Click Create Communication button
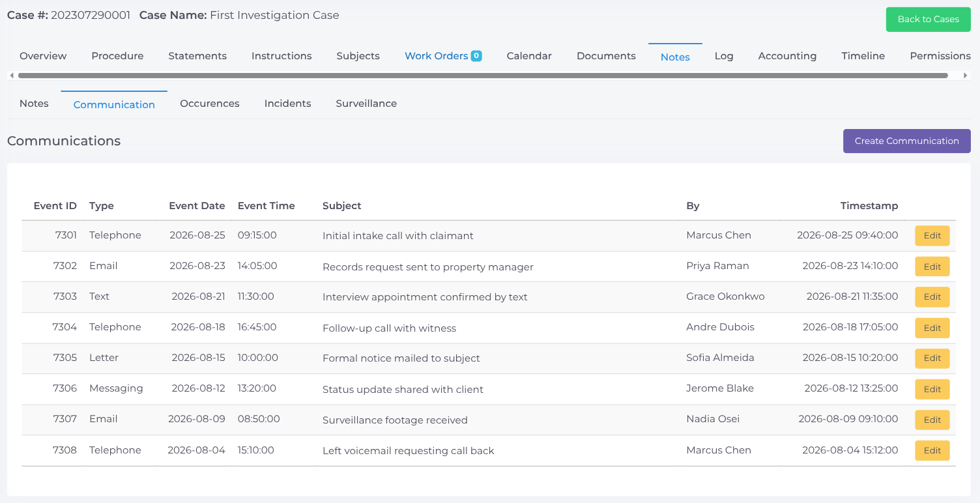The height and width of the screenshot is (503, 980). [x=906, y=141]
